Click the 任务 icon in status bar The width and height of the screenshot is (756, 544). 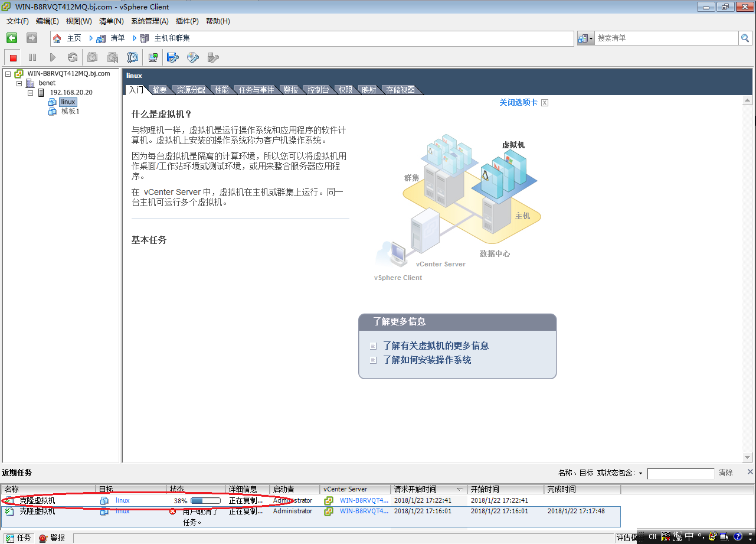[9, 538]
